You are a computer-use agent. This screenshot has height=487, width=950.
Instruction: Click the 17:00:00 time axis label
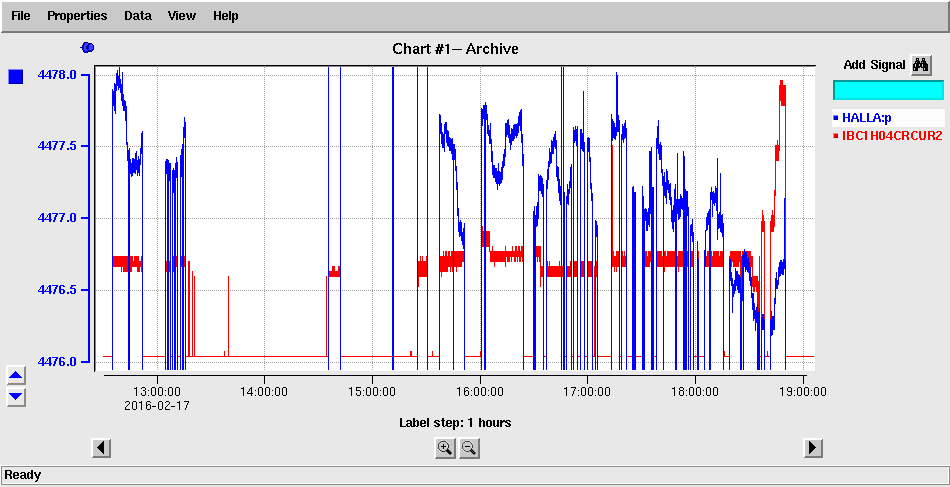pyautogui.click(x=588, y=392)
